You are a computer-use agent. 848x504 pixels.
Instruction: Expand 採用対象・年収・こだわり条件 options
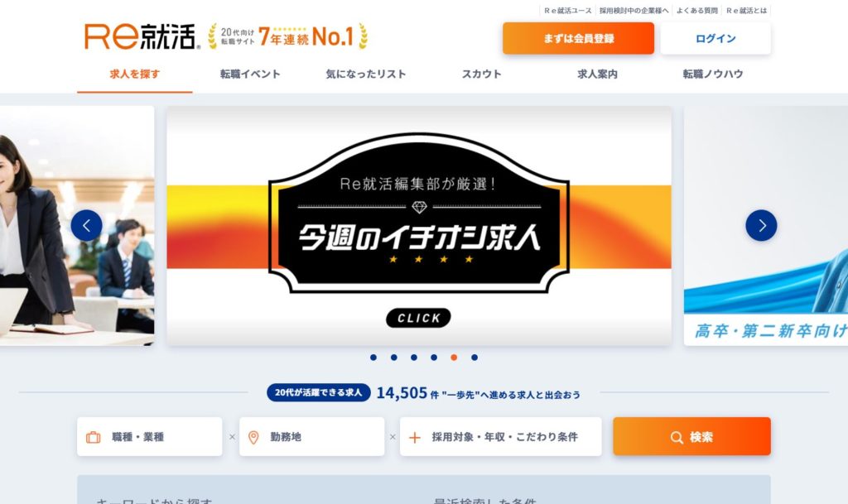501,436
